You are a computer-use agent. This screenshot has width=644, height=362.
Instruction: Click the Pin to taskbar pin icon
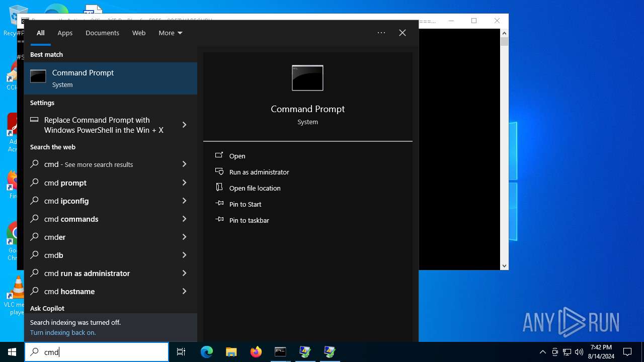click(x=219, y=220)
